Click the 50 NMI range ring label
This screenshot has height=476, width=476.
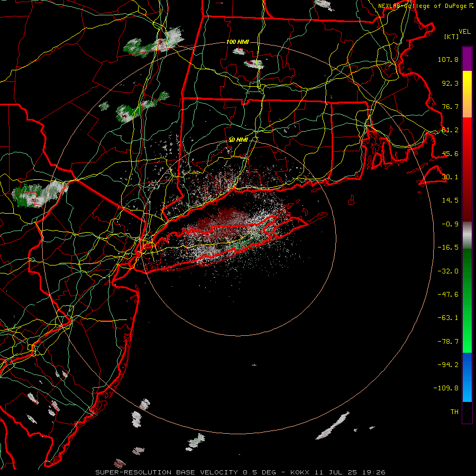pyautogui.click(x=239, y=140)
